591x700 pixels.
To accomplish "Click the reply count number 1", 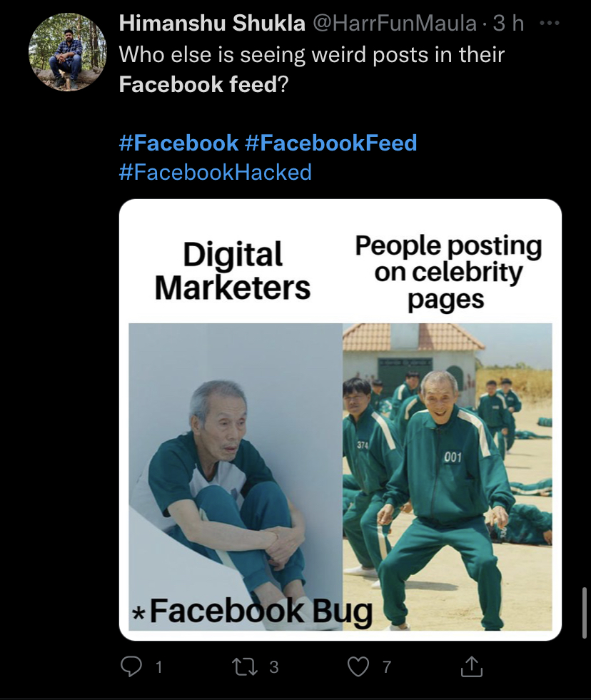I will 158,667.
